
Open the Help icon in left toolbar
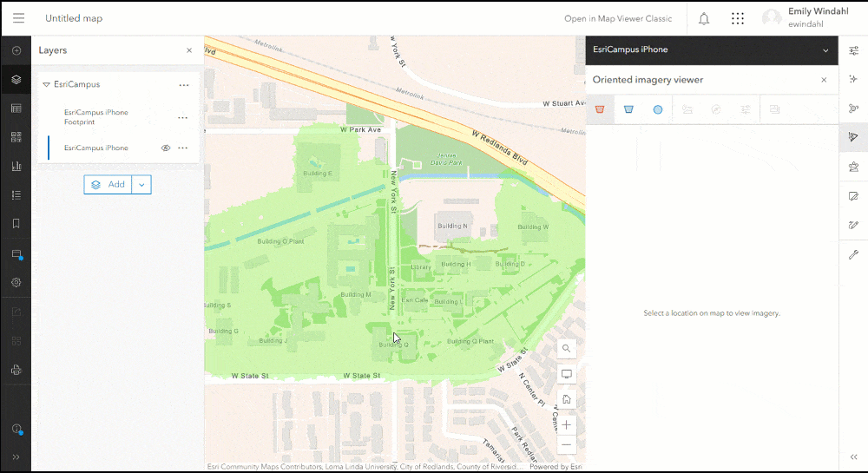point(16,429)
